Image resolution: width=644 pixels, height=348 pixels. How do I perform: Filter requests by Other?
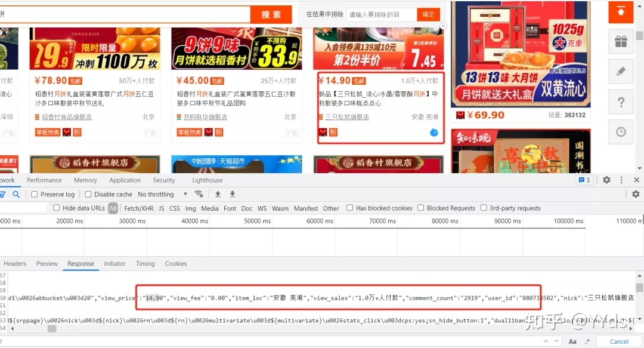pyautogui.click(x=330, y=208)
